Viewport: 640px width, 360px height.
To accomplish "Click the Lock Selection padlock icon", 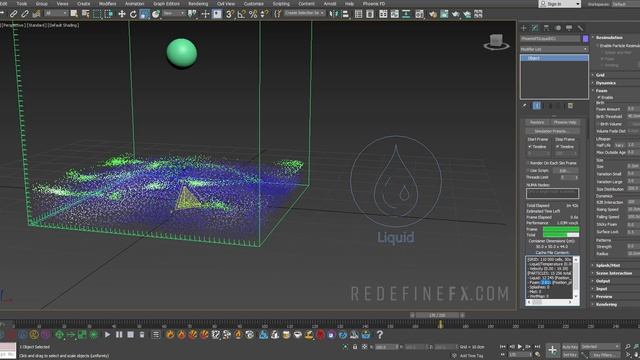I will [355, 347].
